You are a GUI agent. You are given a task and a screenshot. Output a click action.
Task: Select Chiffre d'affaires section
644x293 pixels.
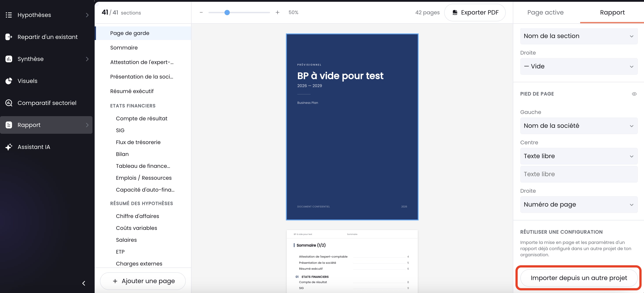(x=143, y=216)
